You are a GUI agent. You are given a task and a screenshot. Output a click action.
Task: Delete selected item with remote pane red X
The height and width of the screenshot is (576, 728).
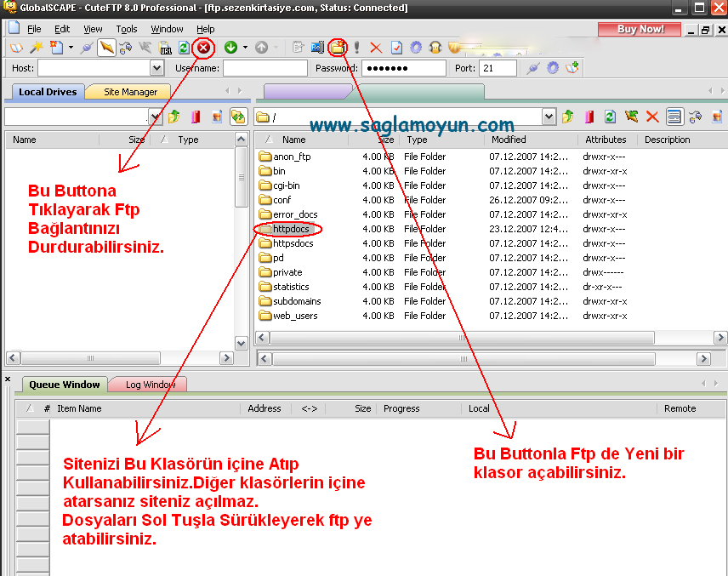652,117
